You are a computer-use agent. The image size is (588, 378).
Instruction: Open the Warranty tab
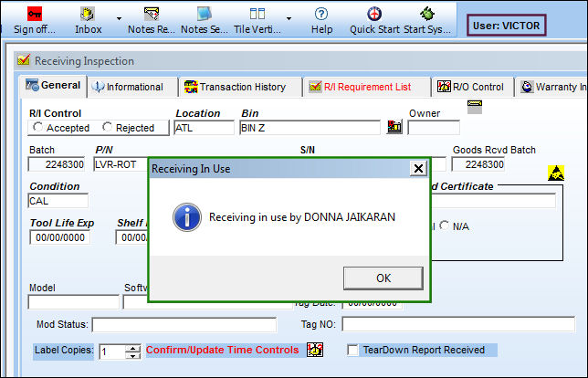pyautogui.click(x=553, y=87)
